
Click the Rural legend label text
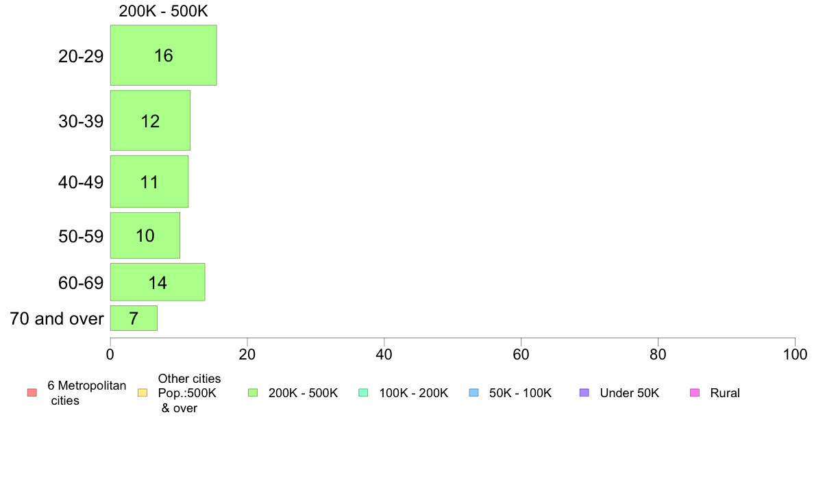click(x=725, y=393)
